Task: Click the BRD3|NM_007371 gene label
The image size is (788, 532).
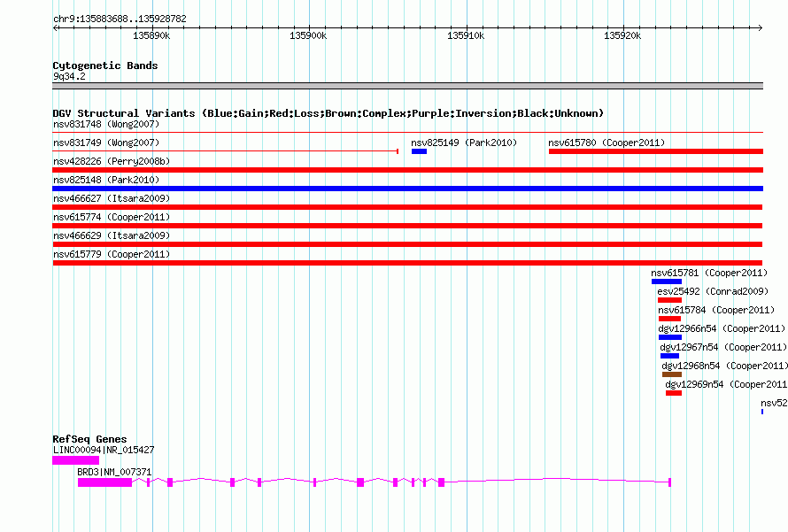Action: coord(114,472)
